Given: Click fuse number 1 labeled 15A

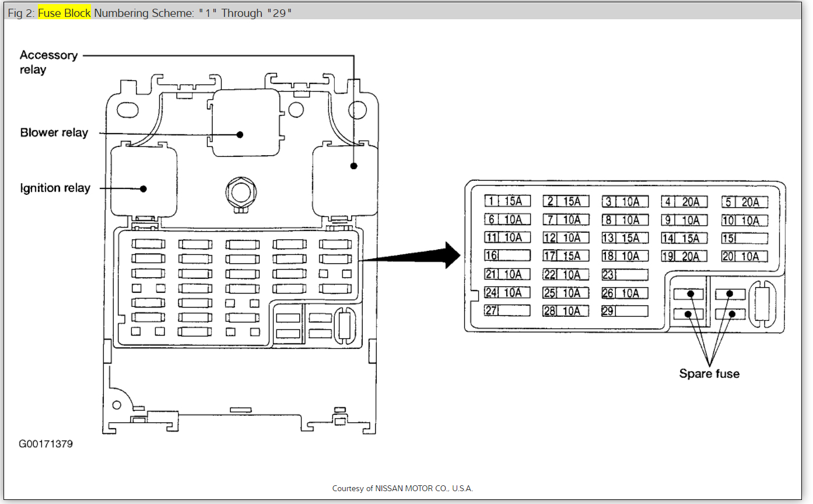Looking at the screenshot, I should tap(507, 201).
